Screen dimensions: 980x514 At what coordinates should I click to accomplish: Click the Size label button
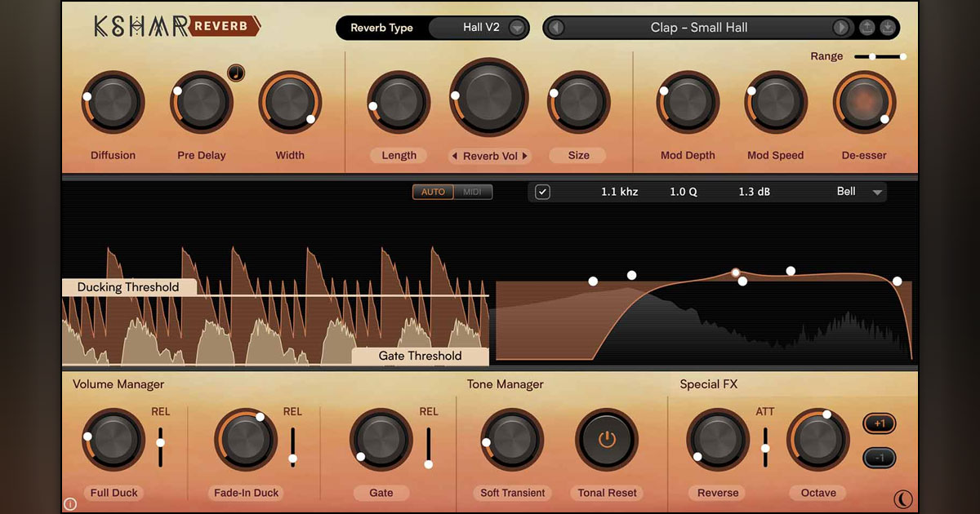click(x=578, y=156)
